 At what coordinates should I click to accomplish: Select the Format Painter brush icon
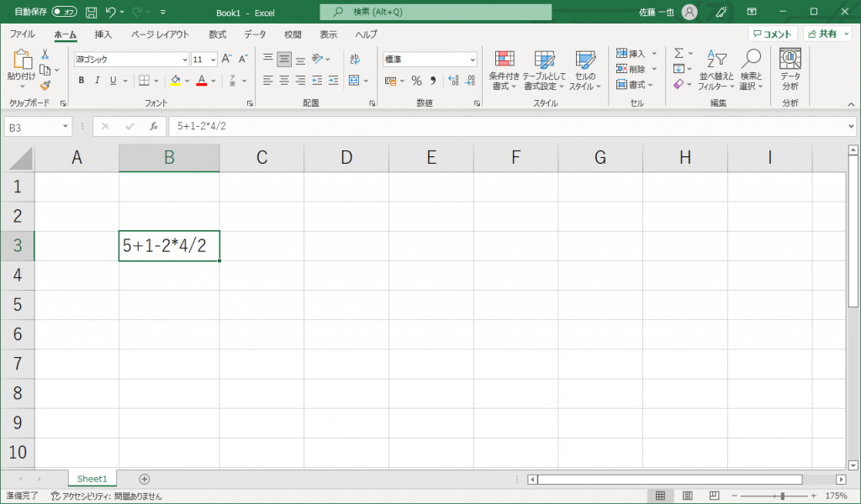[x=45, y=86]
